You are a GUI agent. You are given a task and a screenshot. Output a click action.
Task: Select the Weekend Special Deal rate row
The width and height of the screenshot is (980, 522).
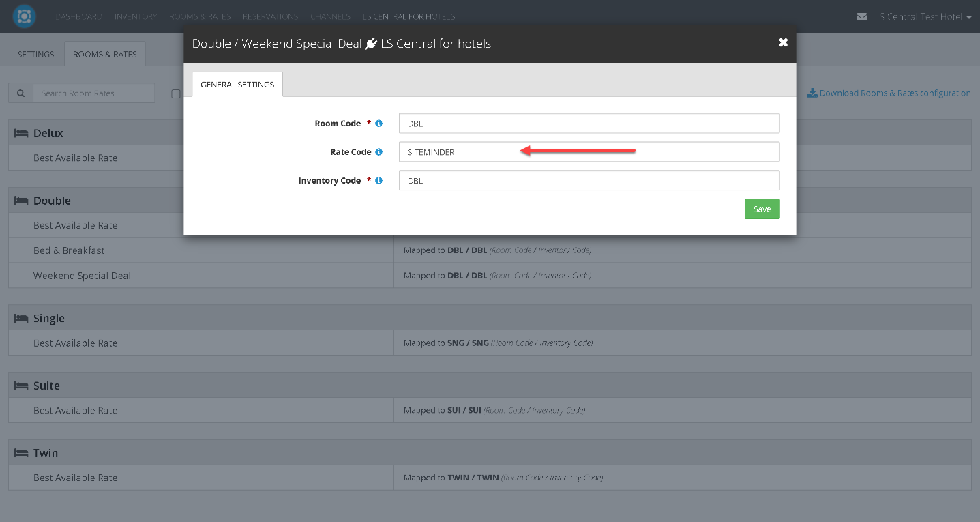[82, 276]
